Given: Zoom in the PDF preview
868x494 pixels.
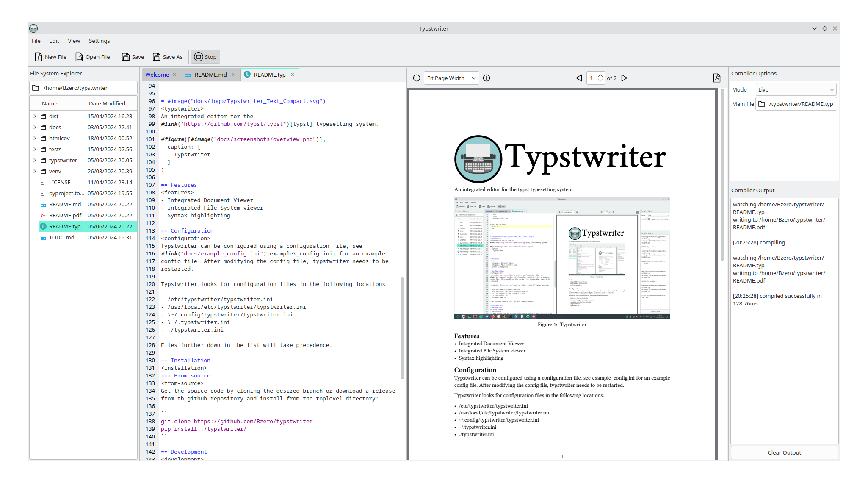Looking at the screenshot, I should [487, 78].
